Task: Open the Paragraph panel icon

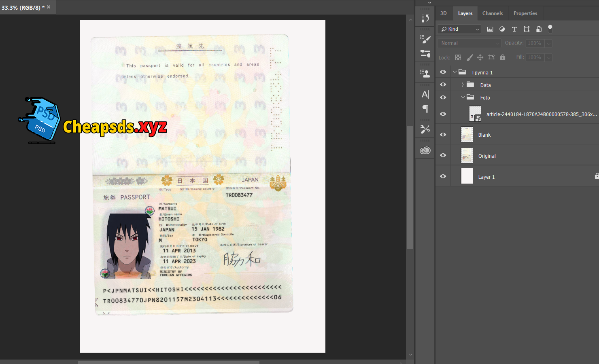Action: click(x=425, y=108)
